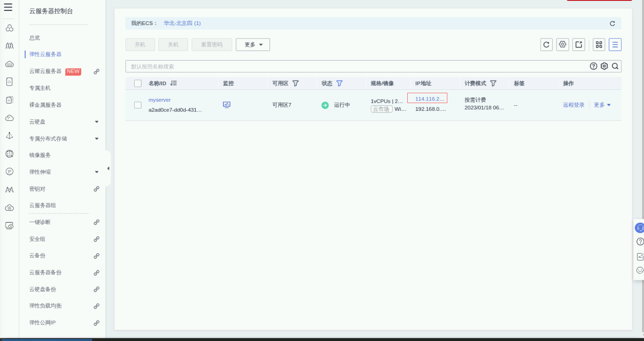This screenshot has height=341, width=644.
Task: Open external link icon next to 弹性公网IP
Action: pyautogui.click(x=96, y=323)
